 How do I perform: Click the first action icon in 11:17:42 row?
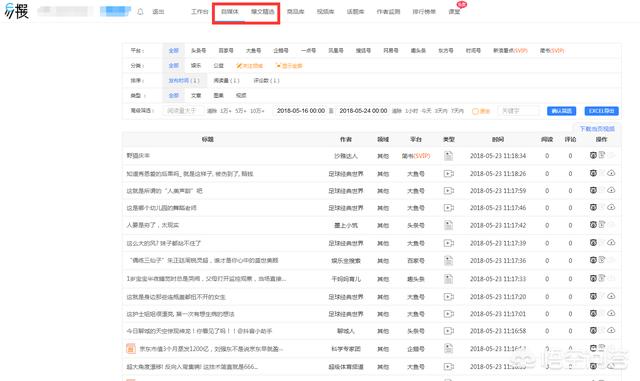593,225
